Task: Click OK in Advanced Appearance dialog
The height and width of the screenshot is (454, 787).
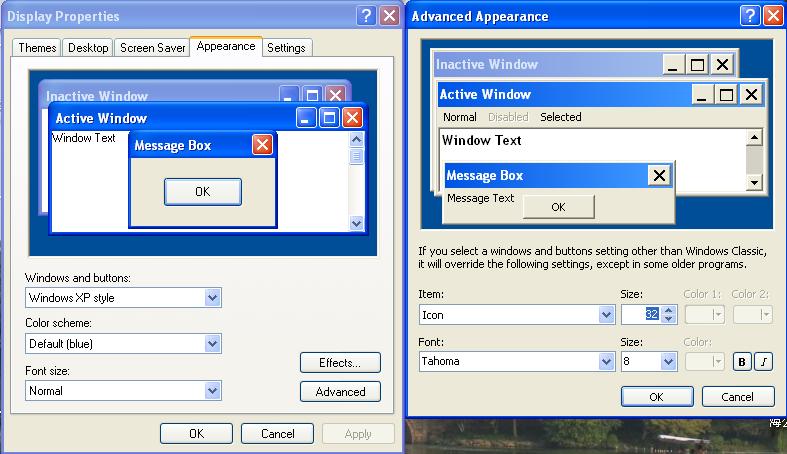Action: [x=657, y=397]
